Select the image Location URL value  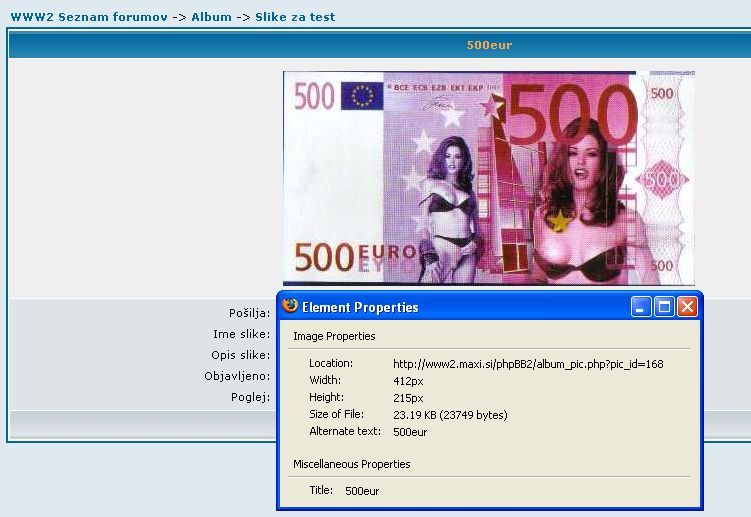[528, 364]
